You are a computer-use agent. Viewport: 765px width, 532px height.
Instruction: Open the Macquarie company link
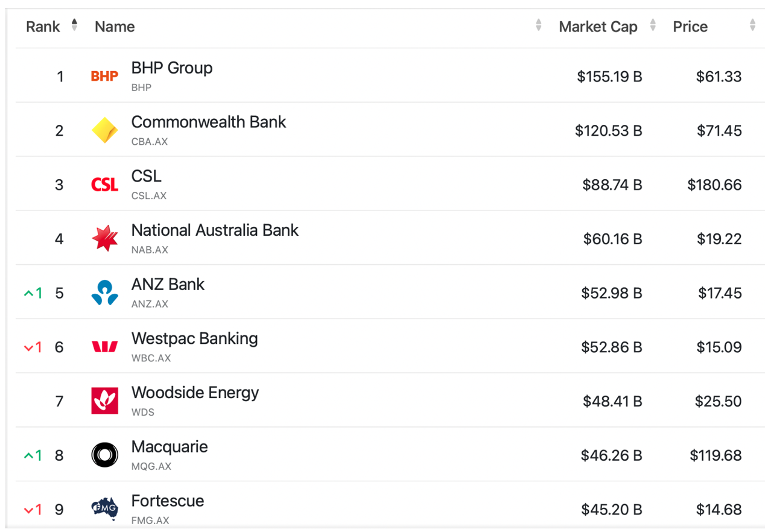pyautogui.click(x=170, y=447)
